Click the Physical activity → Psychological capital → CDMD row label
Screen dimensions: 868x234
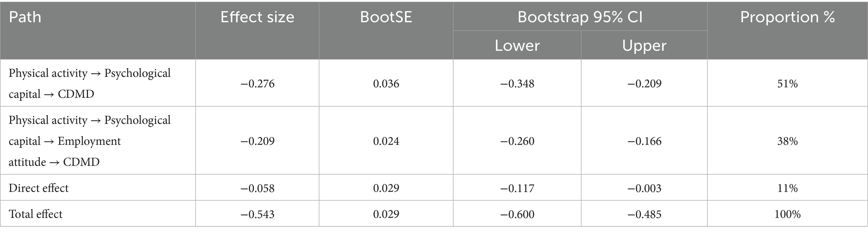[x=89, y=83]
